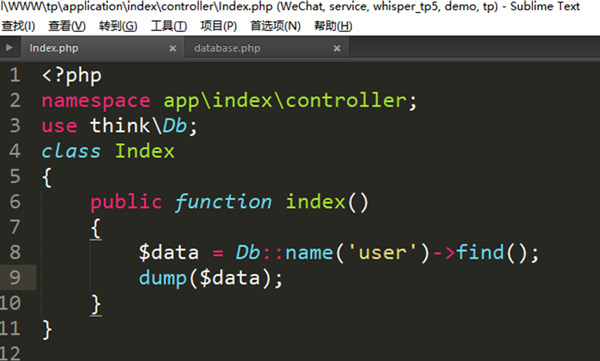Open the 项目(P) menu
This screenshot has width=600, height=361.
(x=218, y=26)
